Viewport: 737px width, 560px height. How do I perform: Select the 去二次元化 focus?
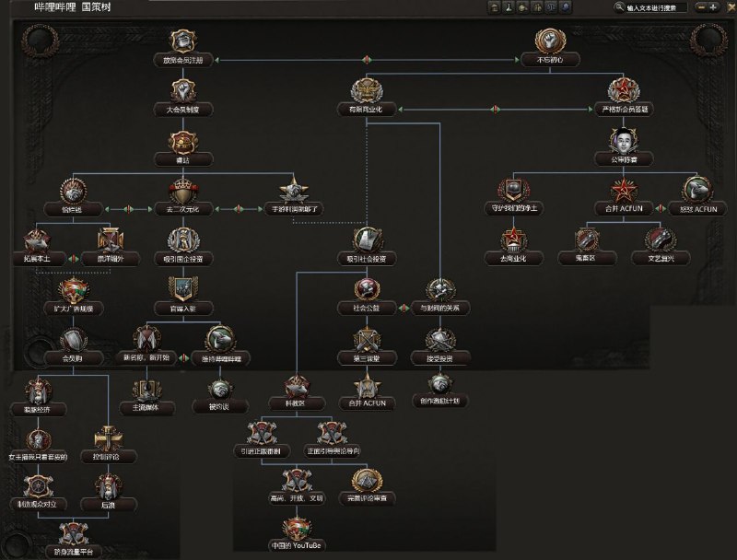(182, 190)
